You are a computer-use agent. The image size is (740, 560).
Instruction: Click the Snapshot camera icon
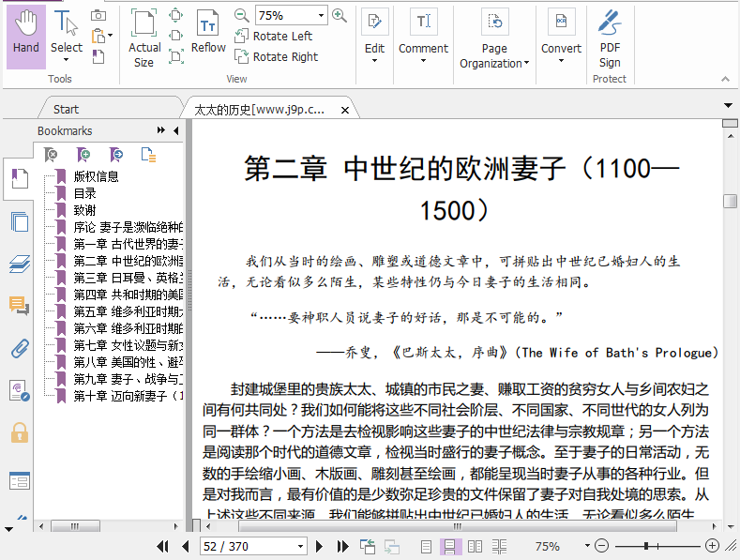coord(98,15)
